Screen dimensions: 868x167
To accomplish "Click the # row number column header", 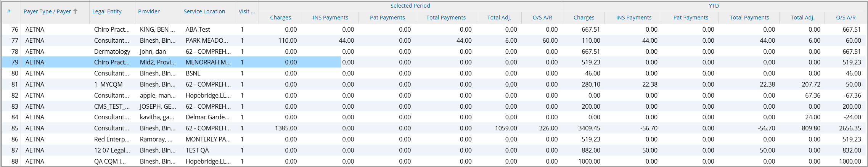I will coord(8,11).
